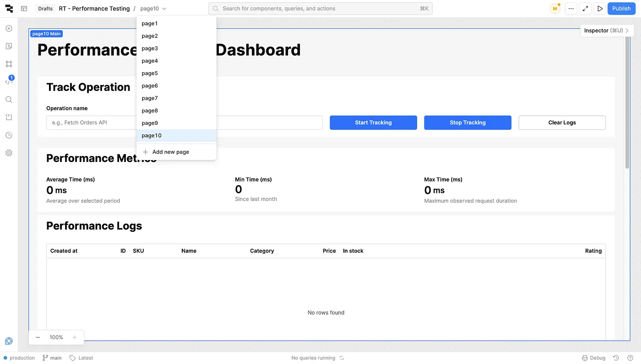The image size is (641, 364).
Task: Click the expand fullscreen arrows icon
Action: click(585, 9)
